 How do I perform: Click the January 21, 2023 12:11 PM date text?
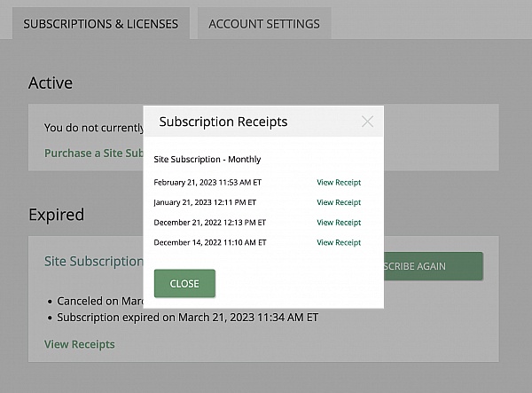click(x=207, y=202)
